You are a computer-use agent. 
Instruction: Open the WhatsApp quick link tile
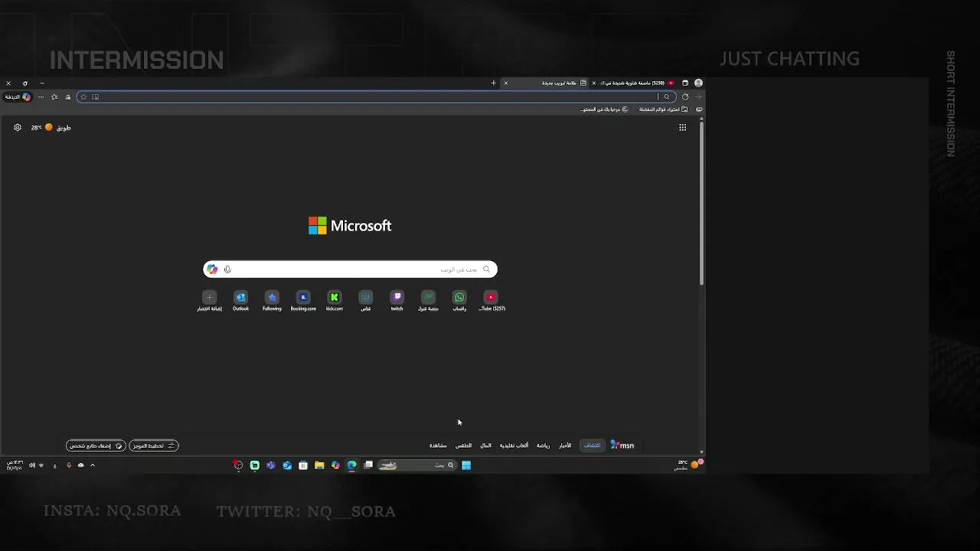[x=459, y=300]
